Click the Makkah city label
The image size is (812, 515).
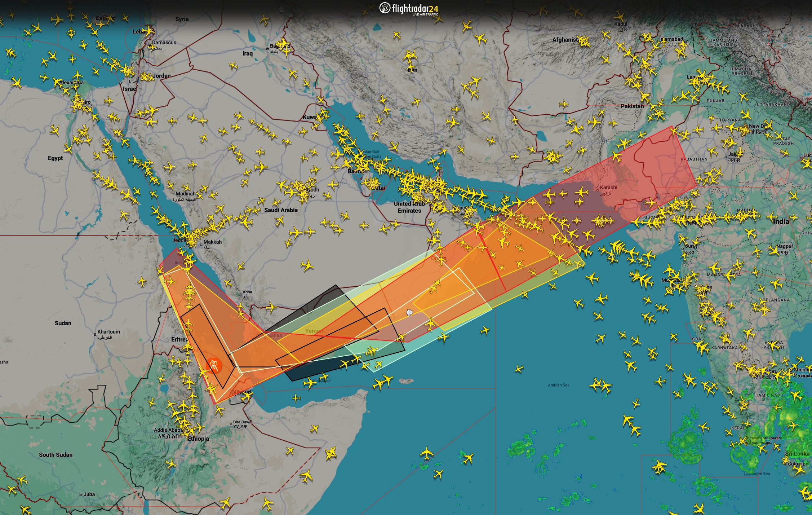point(212,242)
